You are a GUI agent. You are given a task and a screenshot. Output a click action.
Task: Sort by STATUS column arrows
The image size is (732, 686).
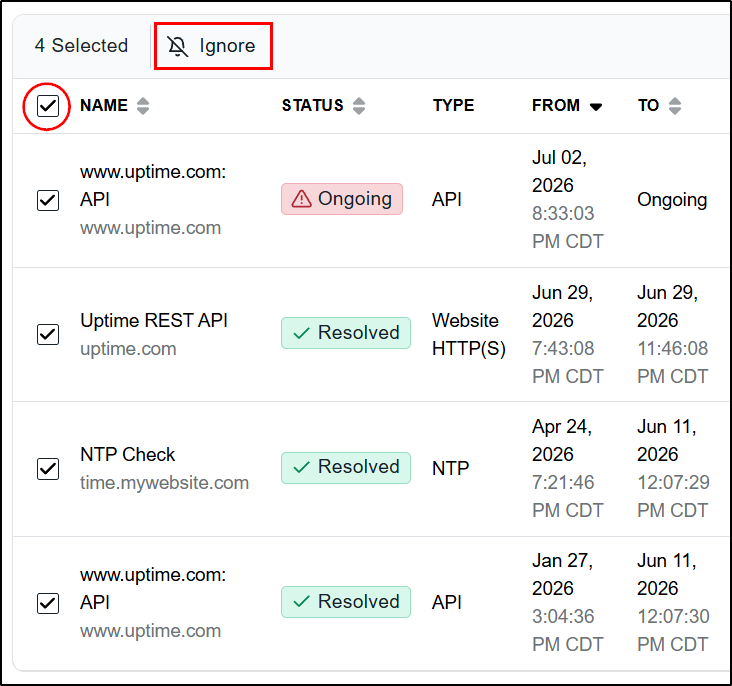click(359, 106)
